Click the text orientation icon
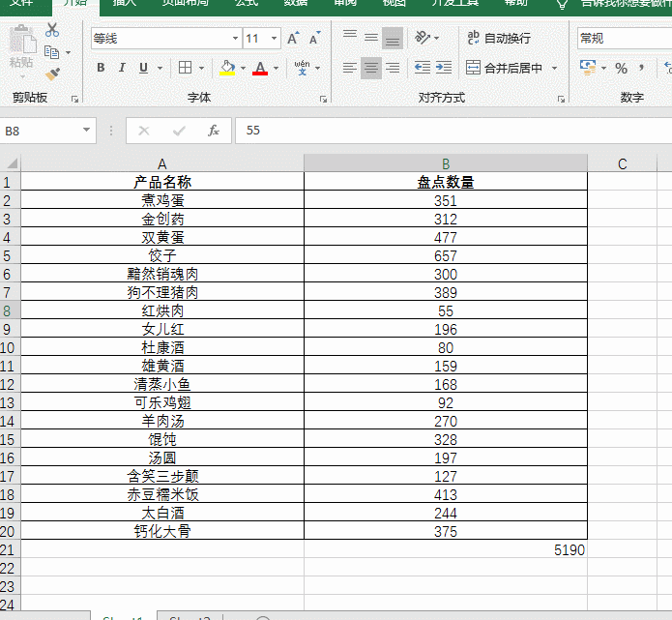 pos(423,38)
